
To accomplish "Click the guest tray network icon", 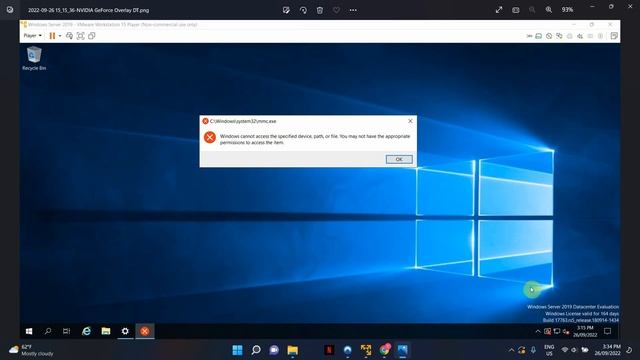I will (x=557, y=331).
